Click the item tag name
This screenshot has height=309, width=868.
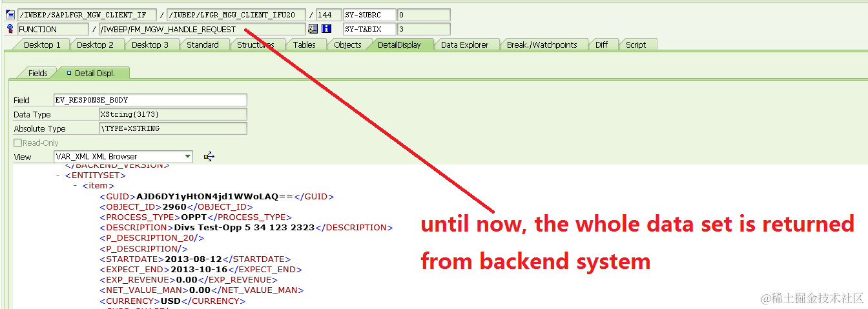[x=98, y=185]
